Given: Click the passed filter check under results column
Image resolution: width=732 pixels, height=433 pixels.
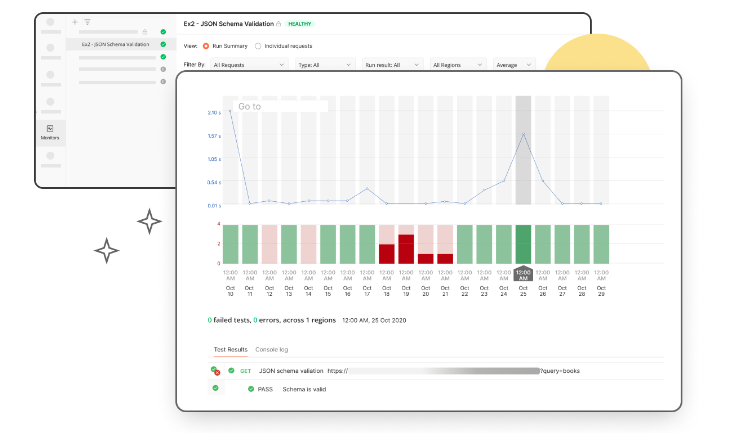Looking at the screenshot, I should point(215,388).
